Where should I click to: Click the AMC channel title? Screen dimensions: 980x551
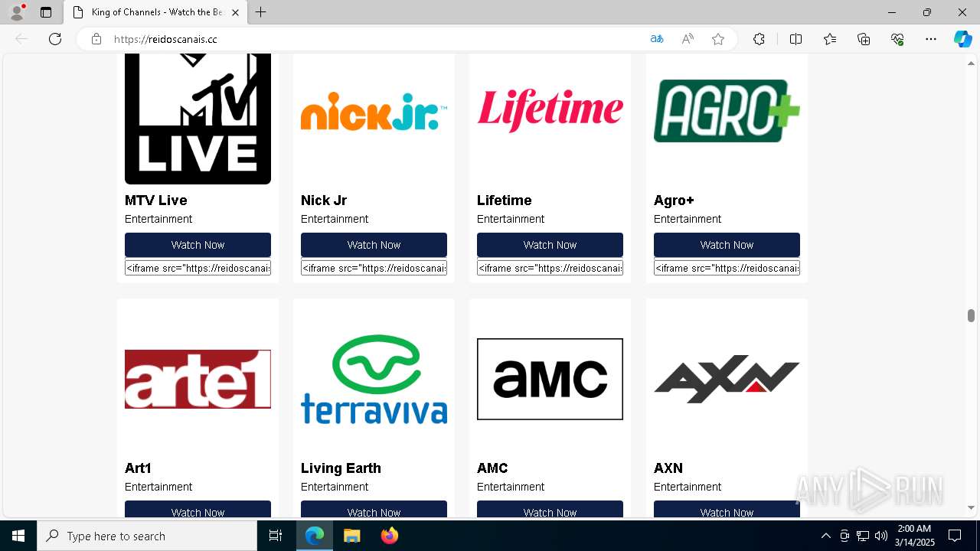click(x=492, y=468)
